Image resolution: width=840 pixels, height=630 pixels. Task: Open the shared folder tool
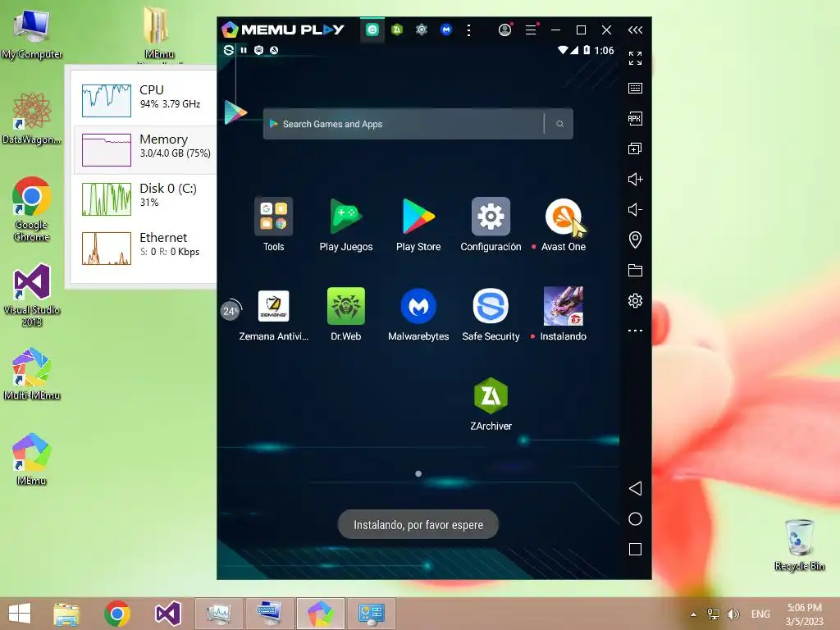coord(635,270)
